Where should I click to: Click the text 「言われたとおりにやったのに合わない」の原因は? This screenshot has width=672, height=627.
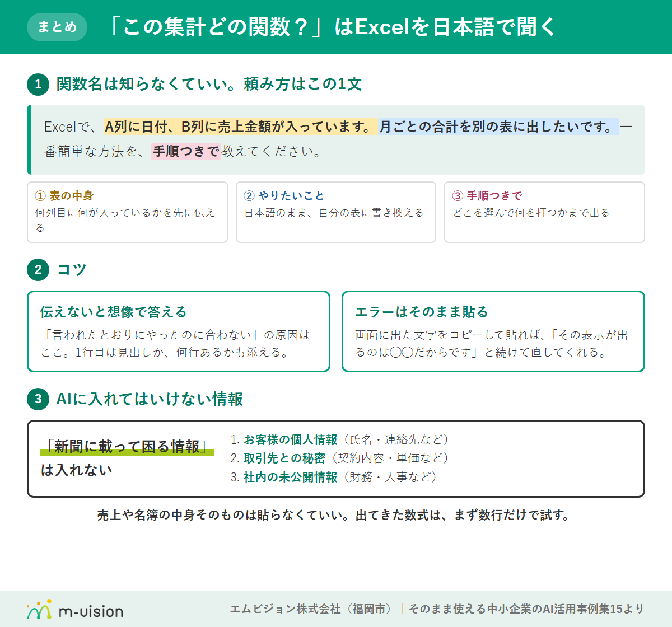175,335
